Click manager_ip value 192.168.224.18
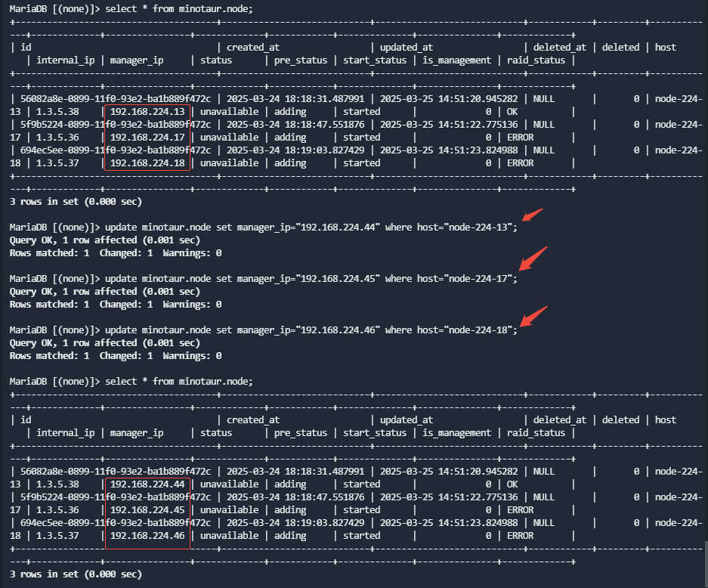Screen dimensions: 708x588 pyautogui.click(x=147, y=163)
